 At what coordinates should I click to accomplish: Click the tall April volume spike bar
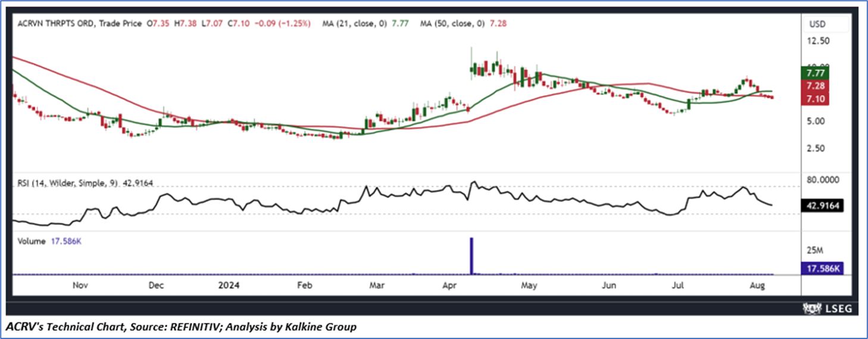point(472,256)
